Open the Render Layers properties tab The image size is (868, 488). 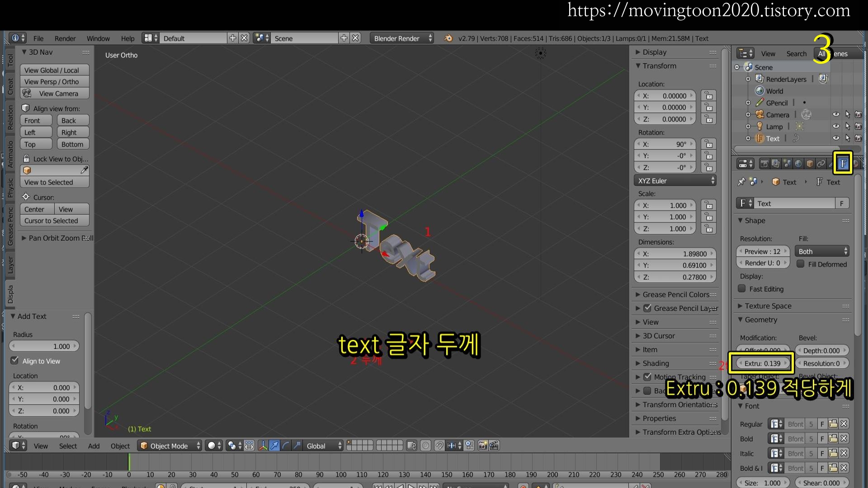coord(776,164)
